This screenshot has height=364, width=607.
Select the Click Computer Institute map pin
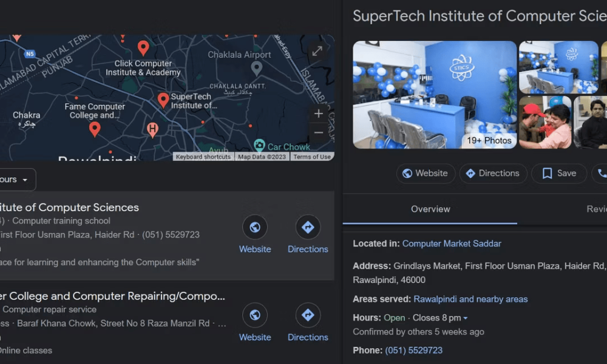coord(143,49)
